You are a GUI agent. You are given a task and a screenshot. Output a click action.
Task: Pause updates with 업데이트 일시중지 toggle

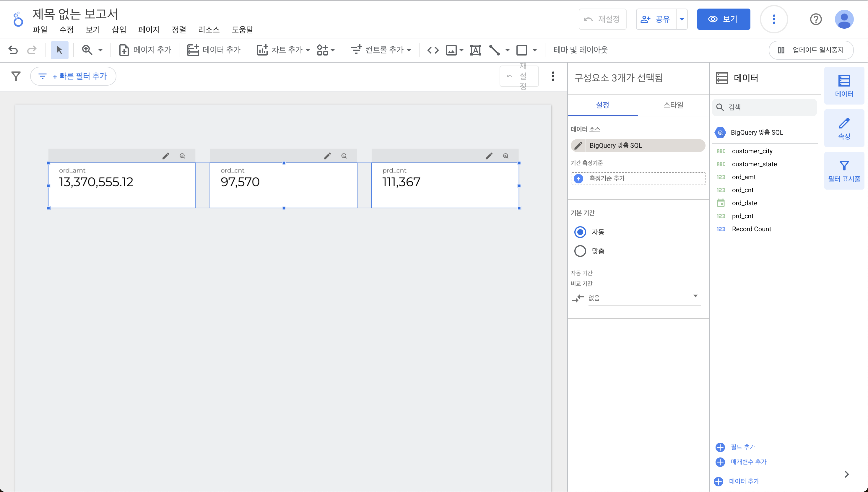click(x=811, y=50)
